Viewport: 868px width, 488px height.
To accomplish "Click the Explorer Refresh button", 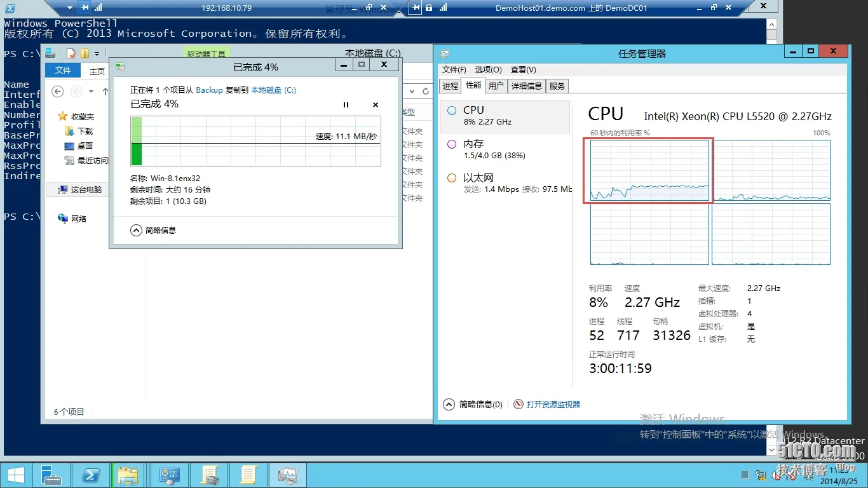I will [x=426, y=91].
